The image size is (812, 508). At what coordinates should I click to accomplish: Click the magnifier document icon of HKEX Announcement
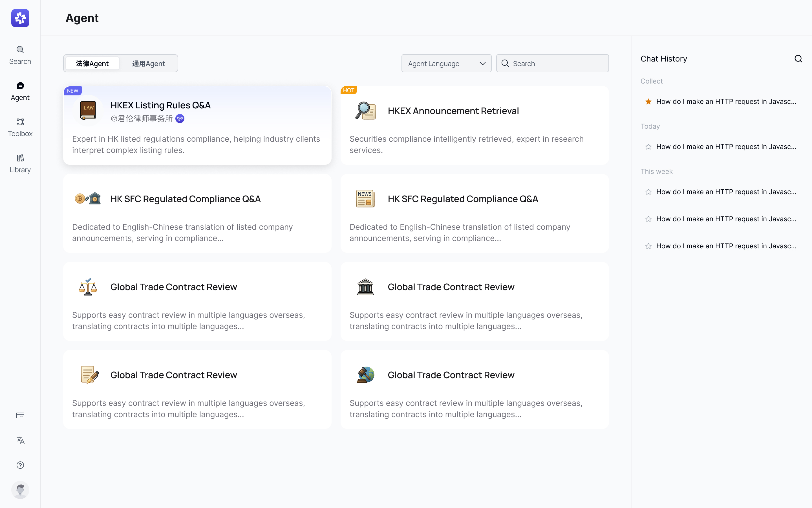click(x=365, y=111)
